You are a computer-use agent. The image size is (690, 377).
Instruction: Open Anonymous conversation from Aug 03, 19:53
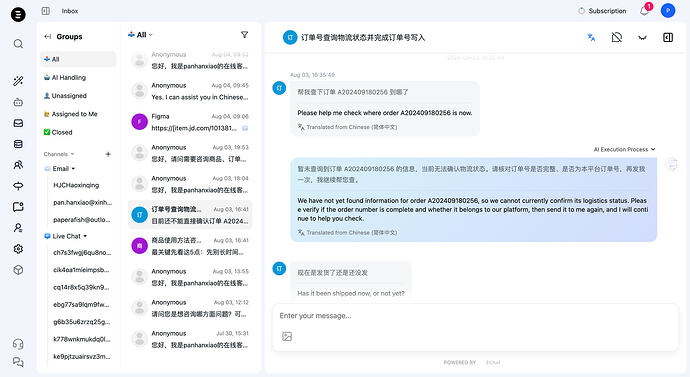[x=190, y=153]
